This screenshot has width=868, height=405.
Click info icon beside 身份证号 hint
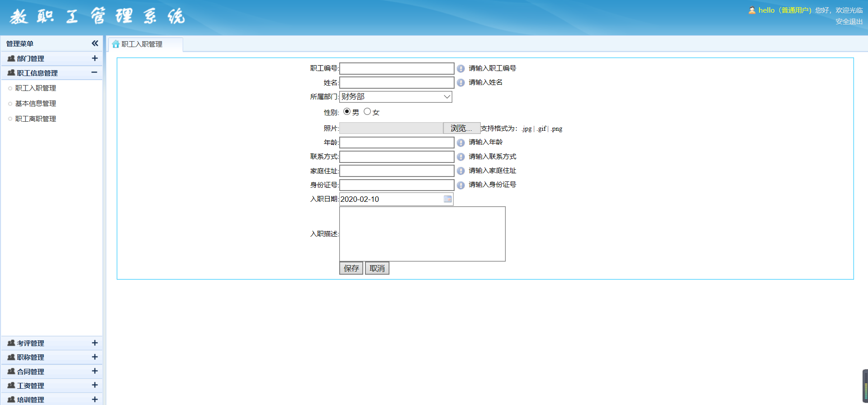(x=460, y=185)
